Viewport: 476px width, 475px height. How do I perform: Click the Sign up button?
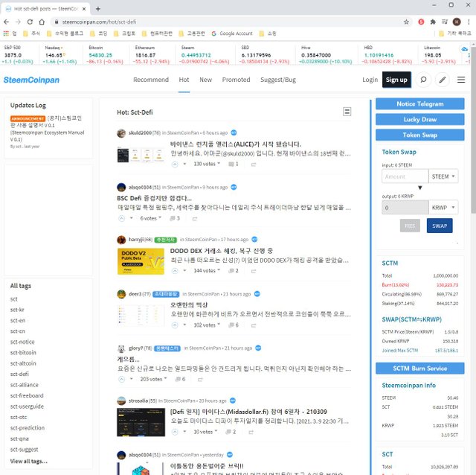tap(396, 80)
